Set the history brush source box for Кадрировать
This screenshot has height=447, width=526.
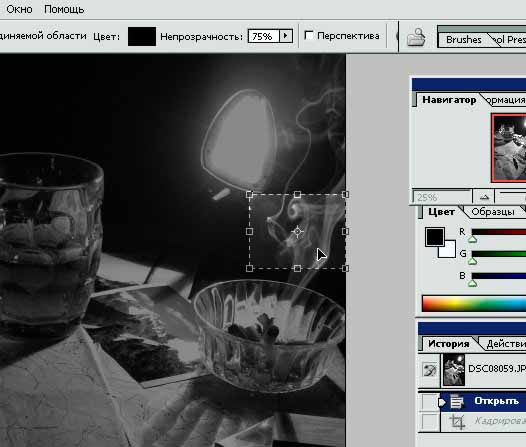click(x=430, y=422)
